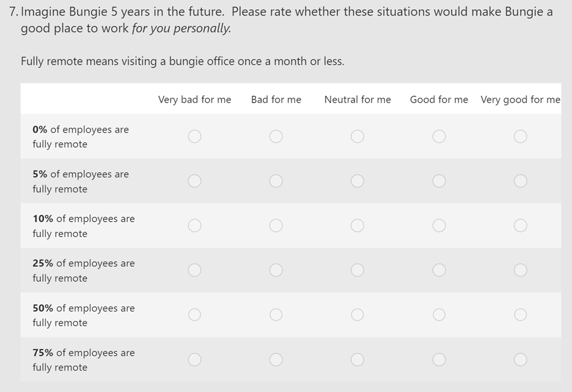Rate 75% remote as 'Very good for me'
Screen dimensions: 572x392
click(x=520, y=360)
